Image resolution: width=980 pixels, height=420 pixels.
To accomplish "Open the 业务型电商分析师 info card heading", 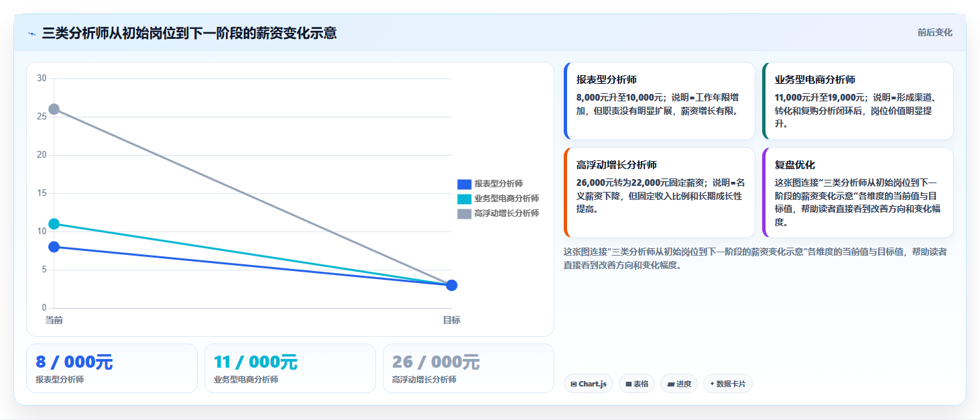I will point(815,80).
